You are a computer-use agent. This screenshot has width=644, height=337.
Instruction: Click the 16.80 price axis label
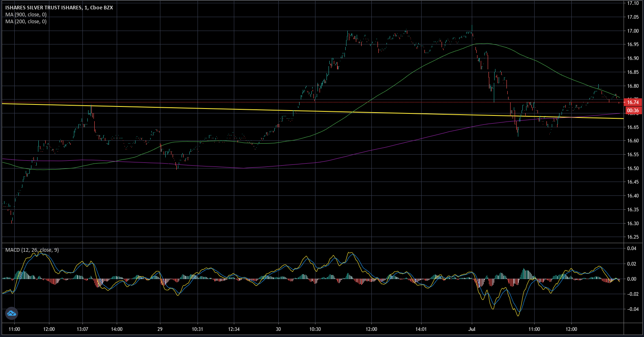(633, 86)
